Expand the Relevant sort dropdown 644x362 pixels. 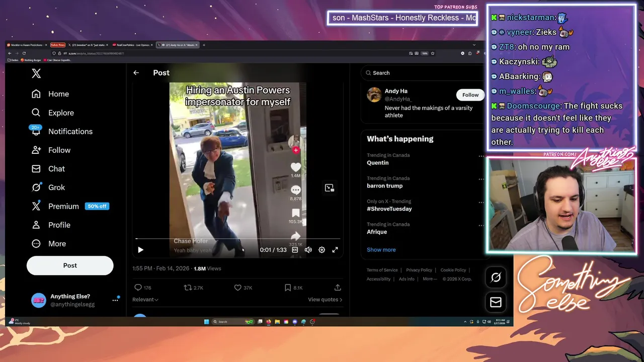145,300
